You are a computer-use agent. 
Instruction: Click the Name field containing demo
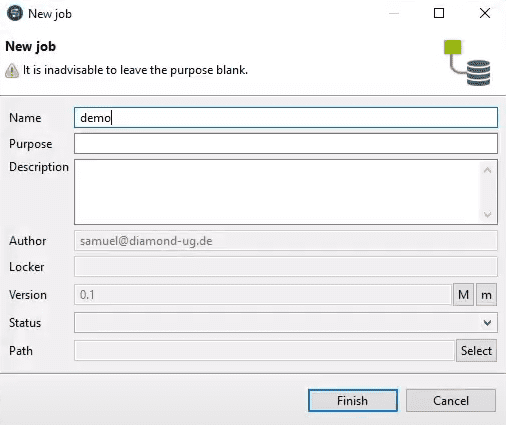[286, 118]
